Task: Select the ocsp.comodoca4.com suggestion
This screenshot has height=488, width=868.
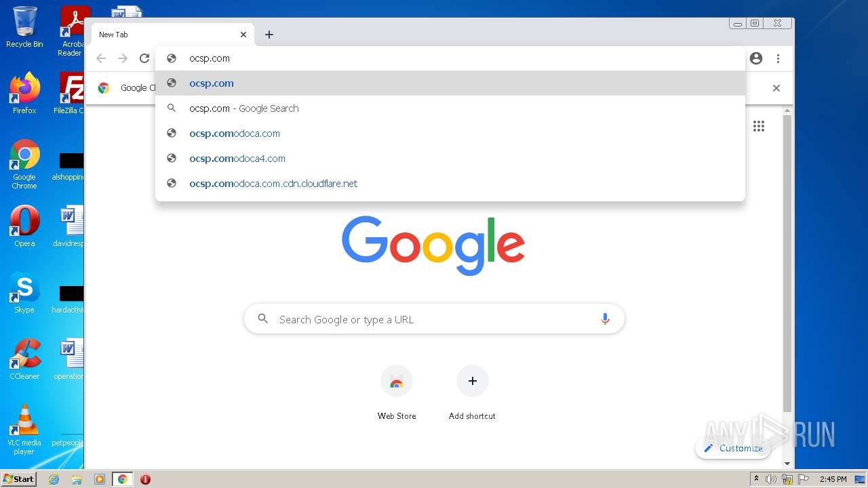Action: 450,159
